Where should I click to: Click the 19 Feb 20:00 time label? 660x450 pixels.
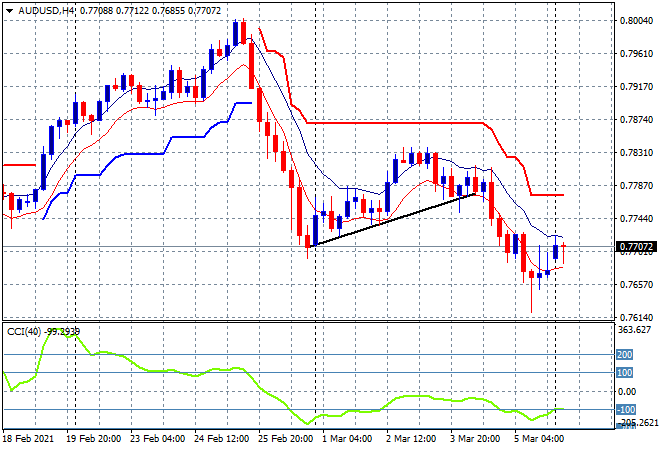[93, 439]
